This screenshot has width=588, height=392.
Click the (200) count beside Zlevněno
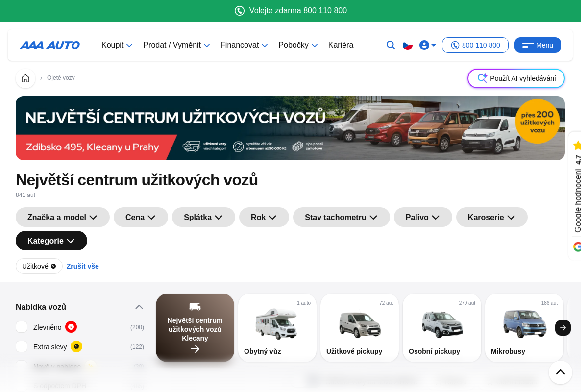coord(137,327)
